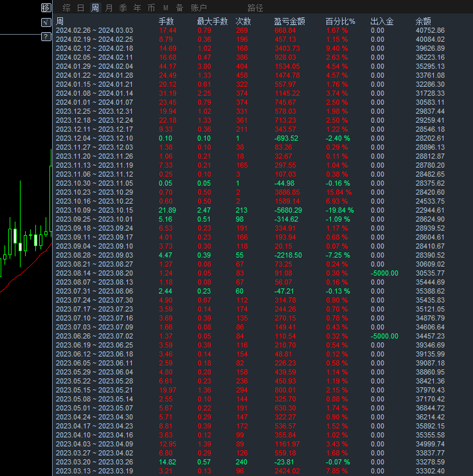Click profit value 800.01
The width and height of the screenshot is (473, 476).
coord(285,390)
